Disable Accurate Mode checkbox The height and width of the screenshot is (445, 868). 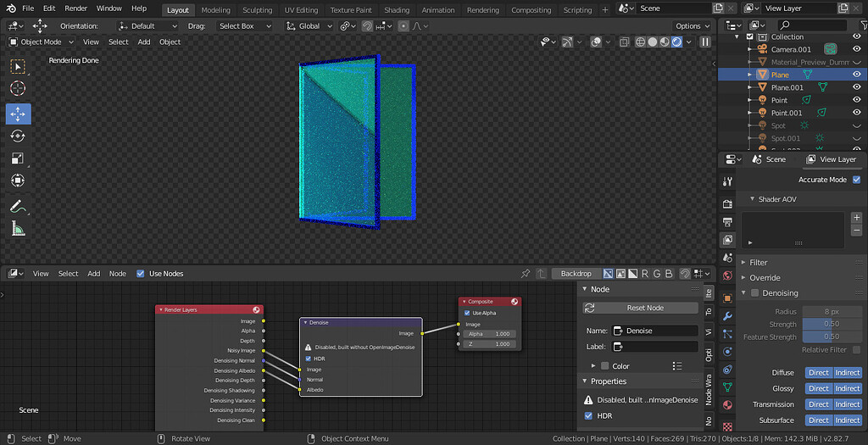[x=857, y=180]
